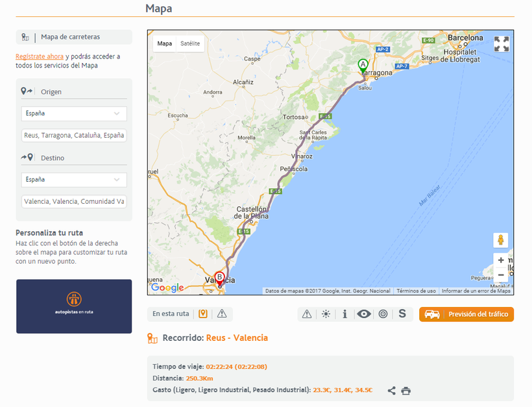Viewport: 532px width, 407px height.
Task: Select the Mapa view tab
Action: click(165, 43)
